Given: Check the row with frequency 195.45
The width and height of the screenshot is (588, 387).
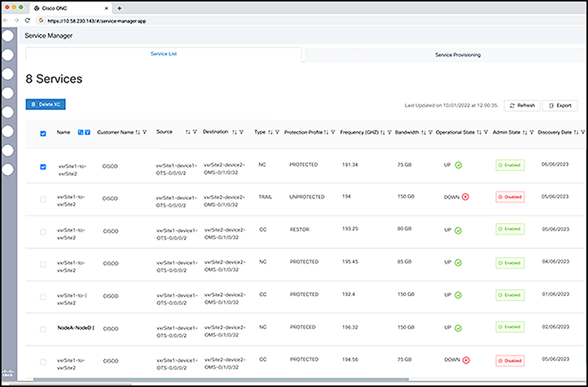Looking at the screenshot, I should pos(43,265).
